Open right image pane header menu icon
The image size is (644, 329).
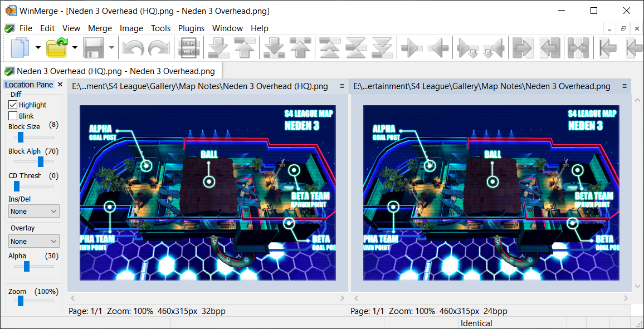click(x=625, y=86)
